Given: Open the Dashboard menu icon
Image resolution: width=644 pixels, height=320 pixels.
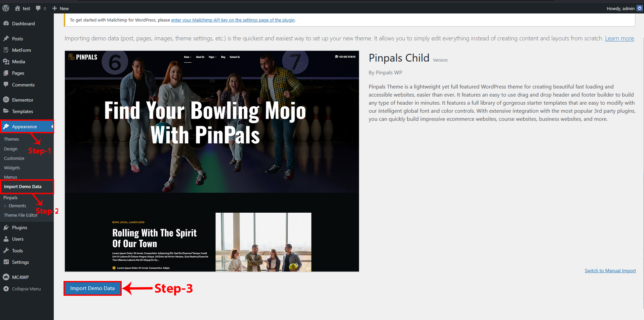Looking at the screenshot, I should pyautogui.click(x=6, y=24).
